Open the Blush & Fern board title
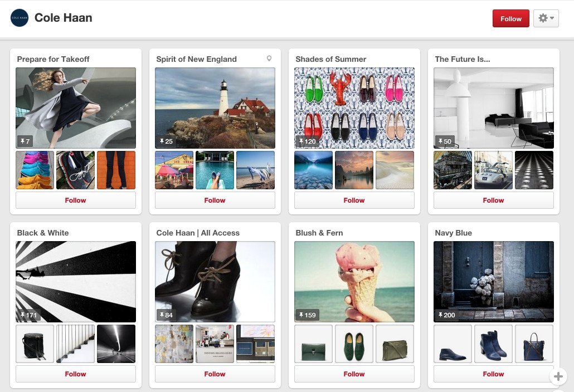This screenshot has width=574, height=392. click(319, 233)
